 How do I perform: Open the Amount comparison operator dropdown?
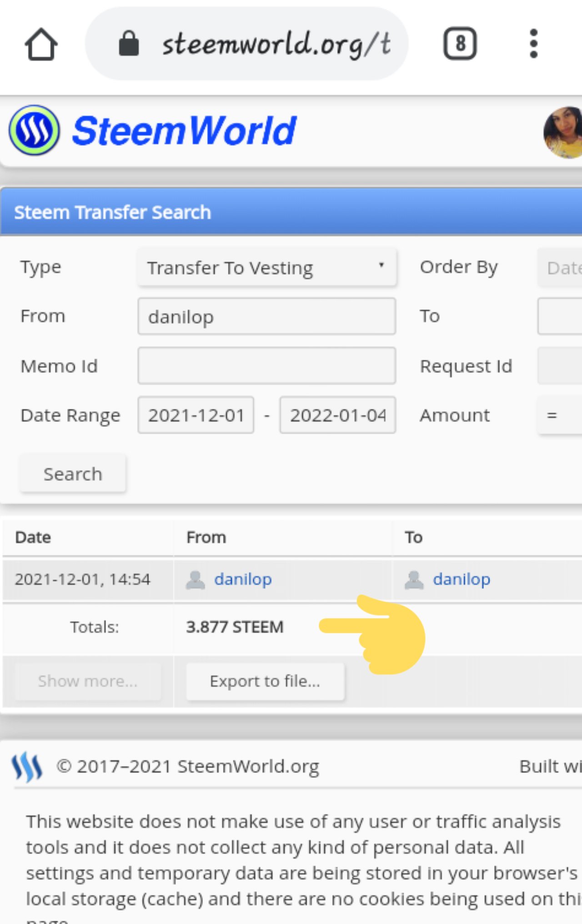click(x=560, y=415)
